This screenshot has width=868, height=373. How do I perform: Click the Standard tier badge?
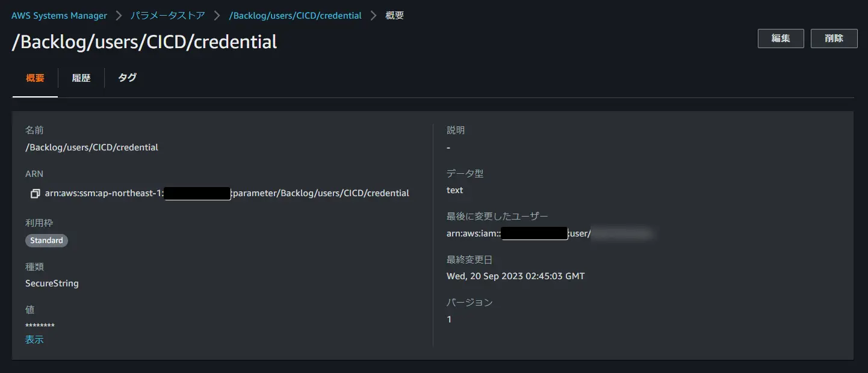point(46,241)
